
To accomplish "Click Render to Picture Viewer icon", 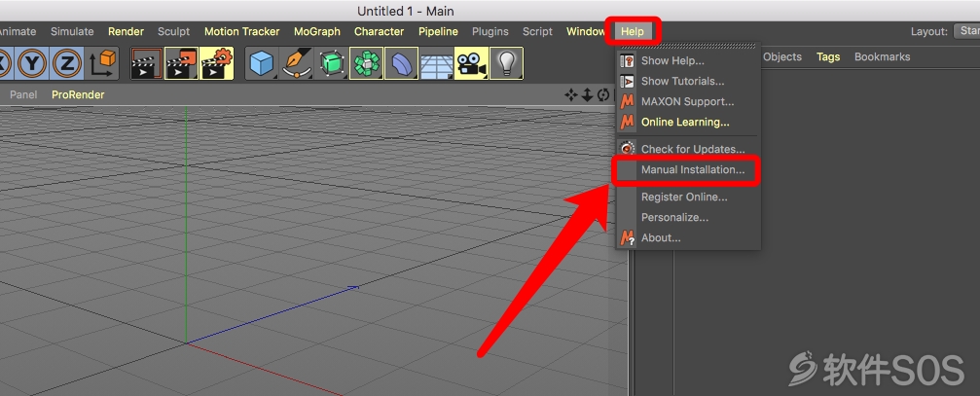I will click(x=181, y=63).
